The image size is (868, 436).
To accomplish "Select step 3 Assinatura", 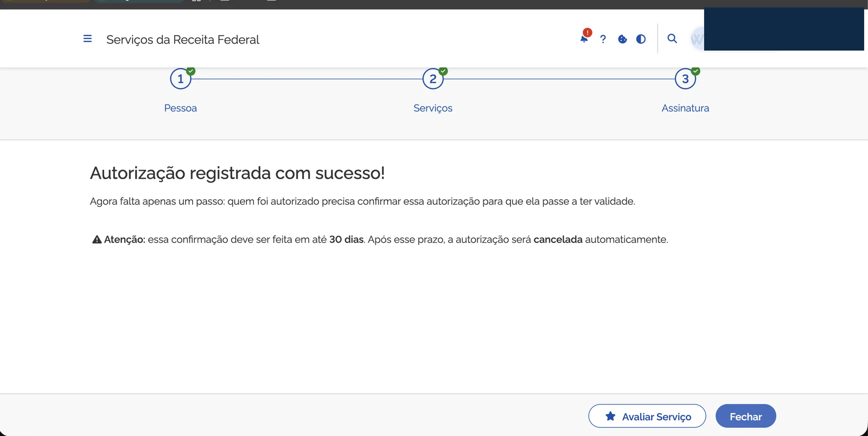I will coord(685,78).
